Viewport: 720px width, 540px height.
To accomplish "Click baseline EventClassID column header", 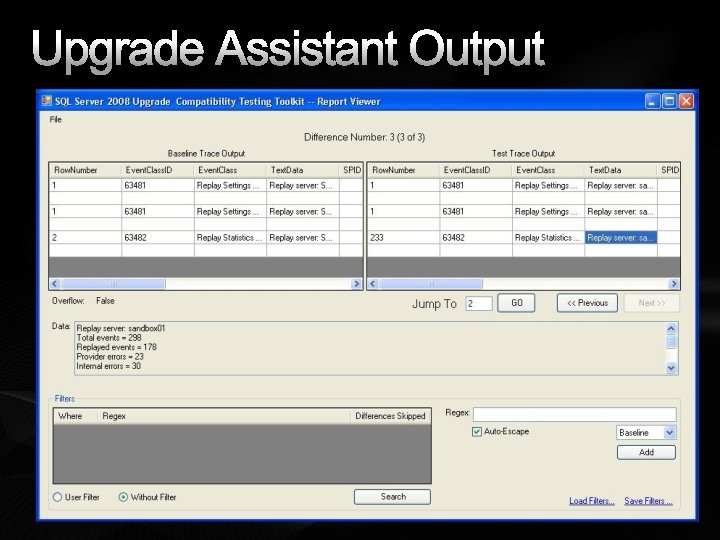I will tap(158, 170).
